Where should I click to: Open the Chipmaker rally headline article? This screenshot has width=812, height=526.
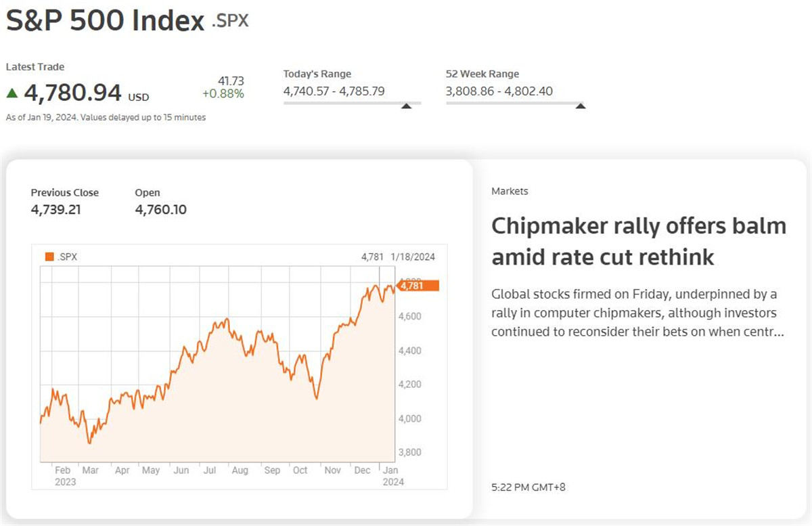[638, 241]
